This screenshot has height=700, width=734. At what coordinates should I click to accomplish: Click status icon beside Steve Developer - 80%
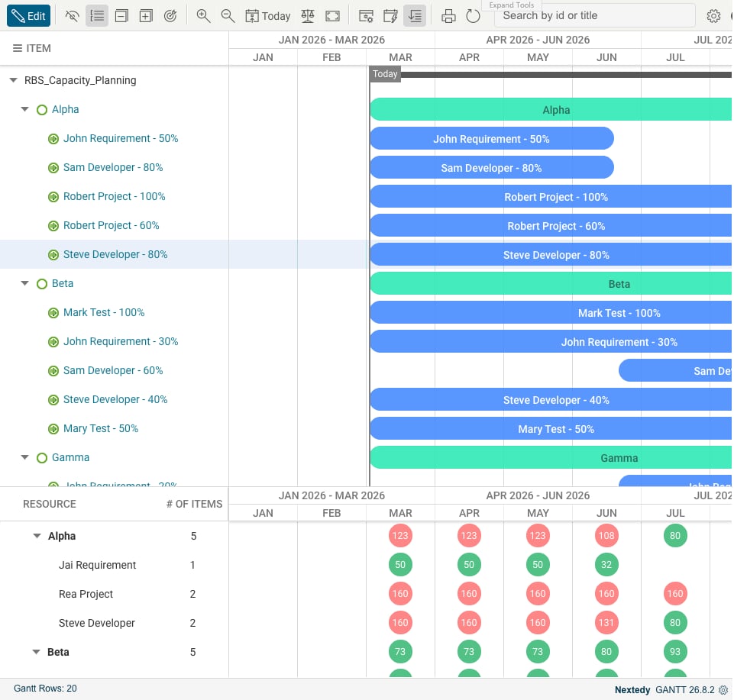tap(53, 255)
